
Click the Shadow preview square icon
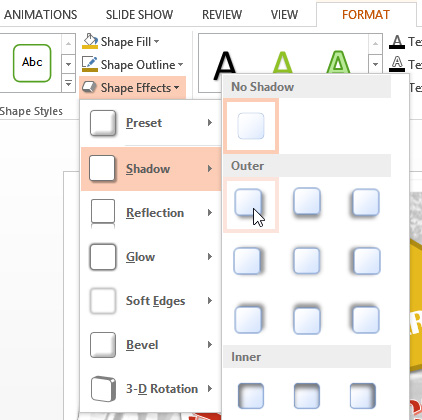pyautogui.click(x=103, y=169)
